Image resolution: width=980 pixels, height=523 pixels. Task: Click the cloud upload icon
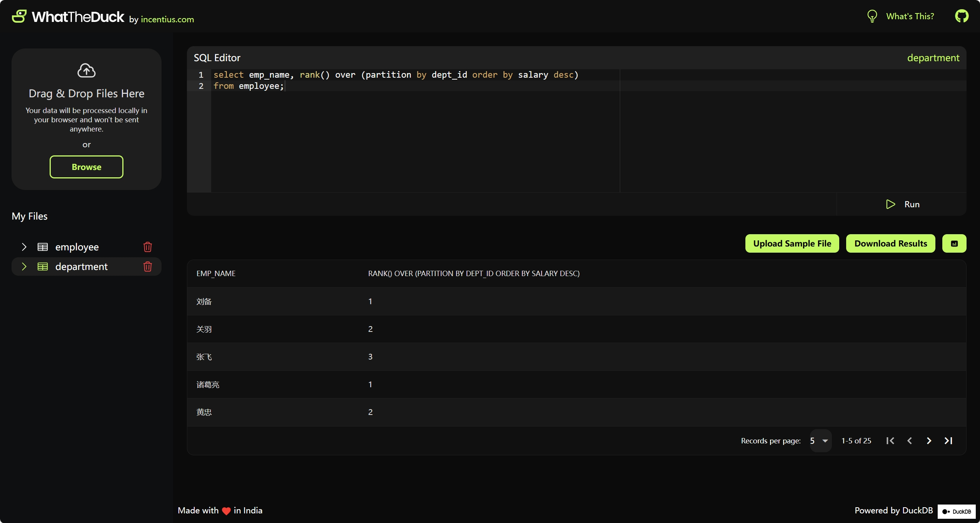tap(87, 71)
